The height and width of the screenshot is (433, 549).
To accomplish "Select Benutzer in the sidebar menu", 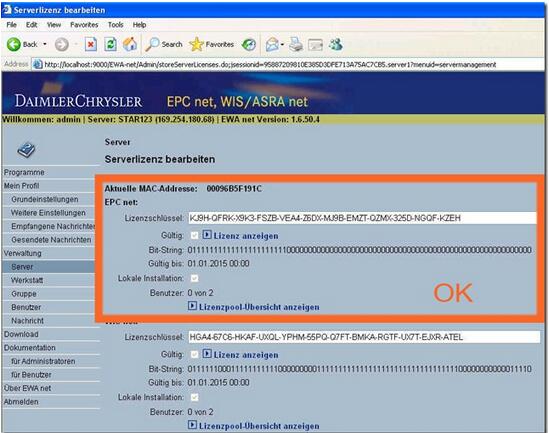I will pyautogui.click(x=26, y=307).
